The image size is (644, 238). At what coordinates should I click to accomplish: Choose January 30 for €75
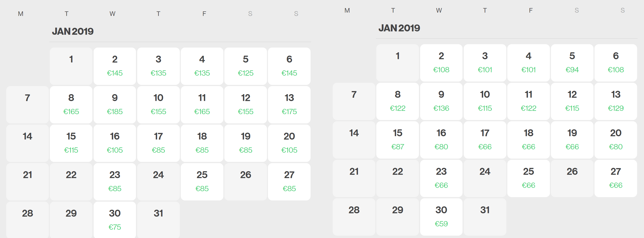tap(115, 220)
